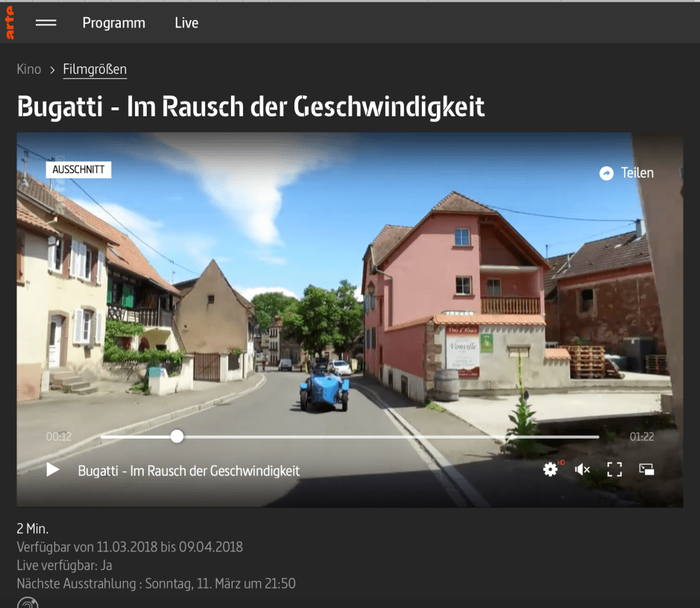Click the video title Bugatti in the player
The width and height of the screenshot is (700, 608).
tap(189, 470)
